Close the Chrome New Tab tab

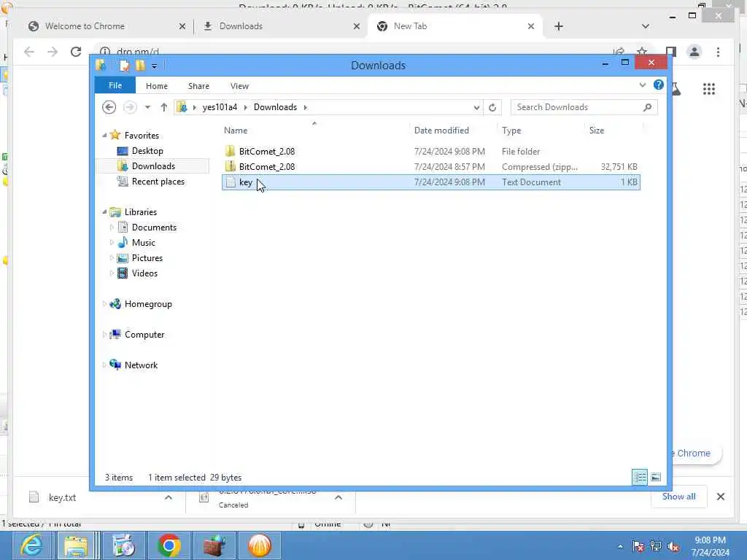click(531, 26)
